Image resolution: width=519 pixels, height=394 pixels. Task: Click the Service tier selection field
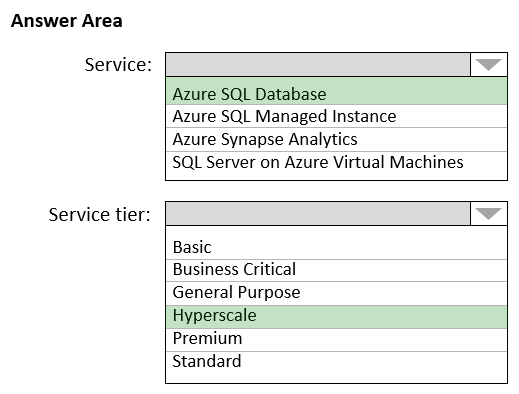coord(318,213)
